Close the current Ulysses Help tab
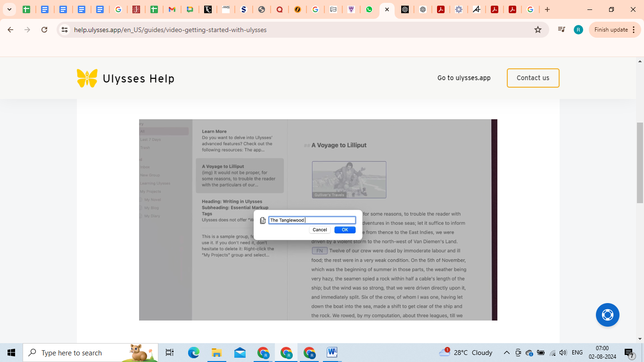The image size is (644, 362). click(387, 9)
